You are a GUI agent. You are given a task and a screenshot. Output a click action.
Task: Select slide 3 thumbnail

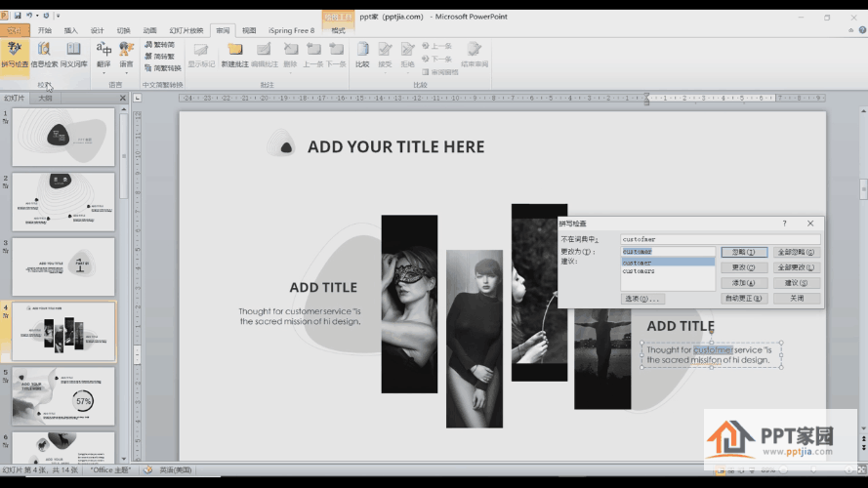(x=63, y=266)
